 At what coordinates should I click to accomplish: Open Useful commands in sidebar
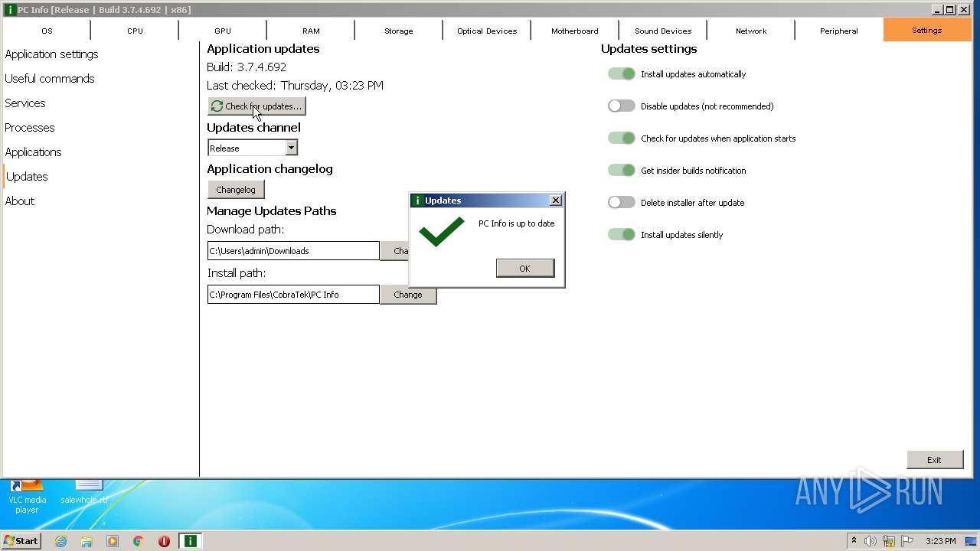pos(50,79)
